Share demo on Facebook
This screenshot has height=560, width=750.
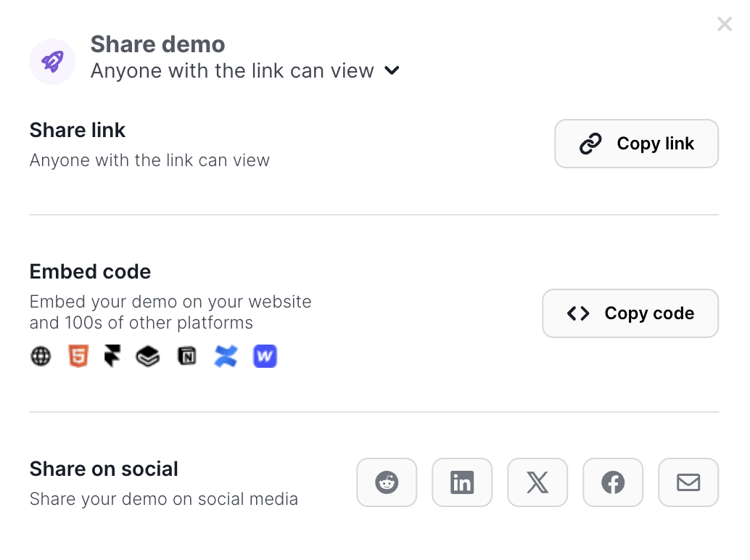pos(613,482)
